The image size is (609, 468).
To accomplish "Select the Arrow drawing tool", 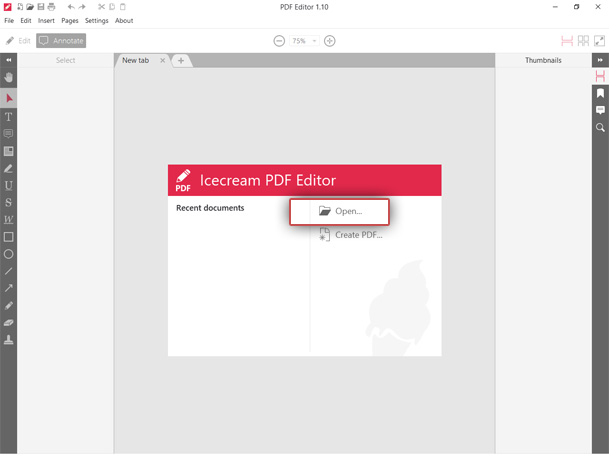I will tap(9, 288).
